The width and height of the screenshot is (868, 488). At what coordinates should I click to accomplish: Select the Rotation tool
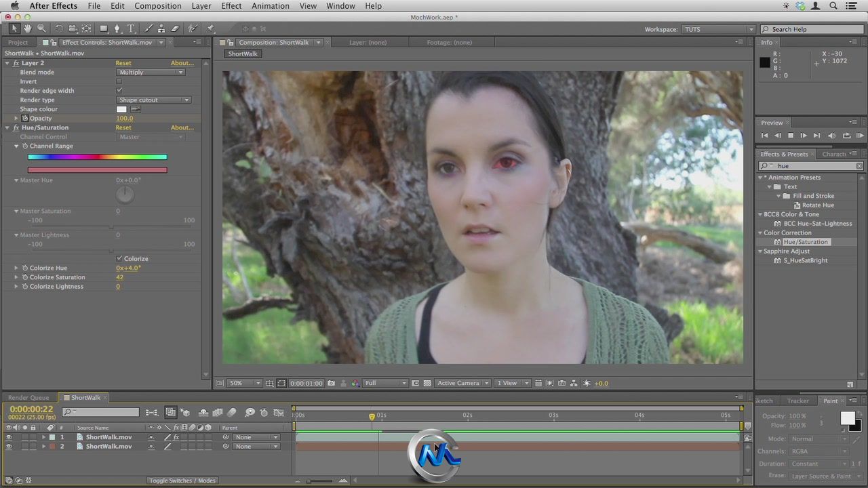(x=59, y=28)
